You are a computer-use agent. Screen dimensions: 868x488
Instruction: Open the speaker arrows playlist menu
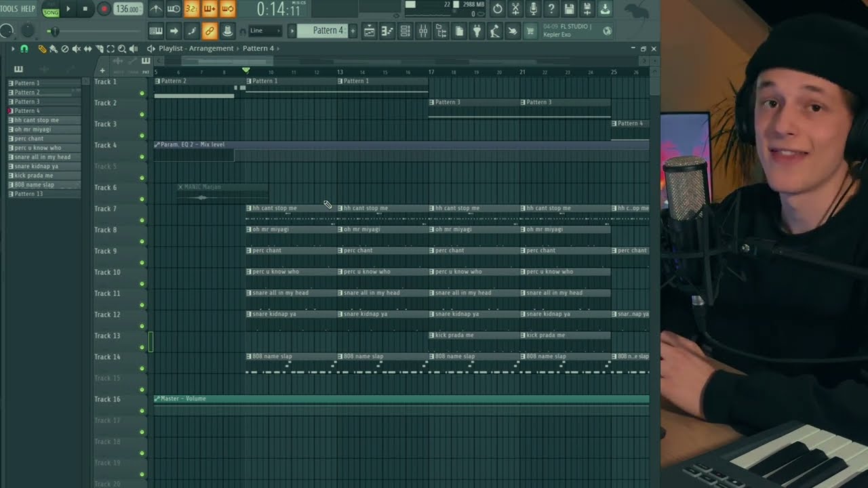click(151, 49)
